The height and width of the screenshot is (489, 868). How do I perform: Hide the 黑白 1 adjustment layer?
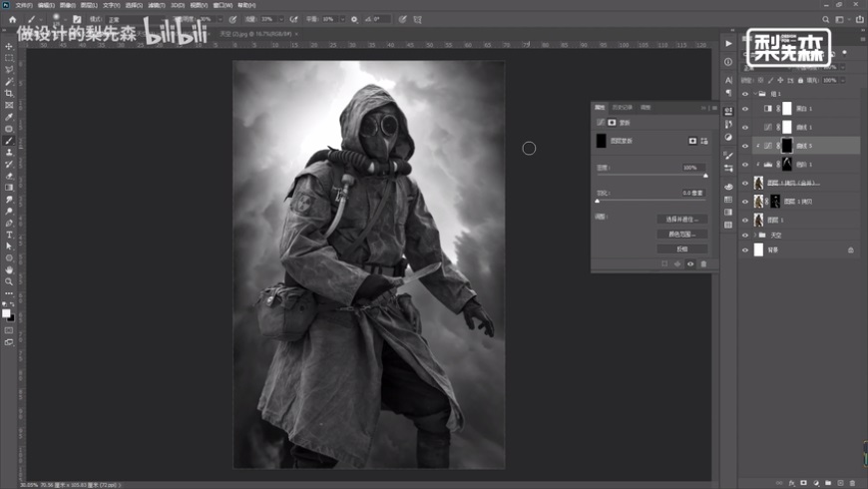(745, 109)
